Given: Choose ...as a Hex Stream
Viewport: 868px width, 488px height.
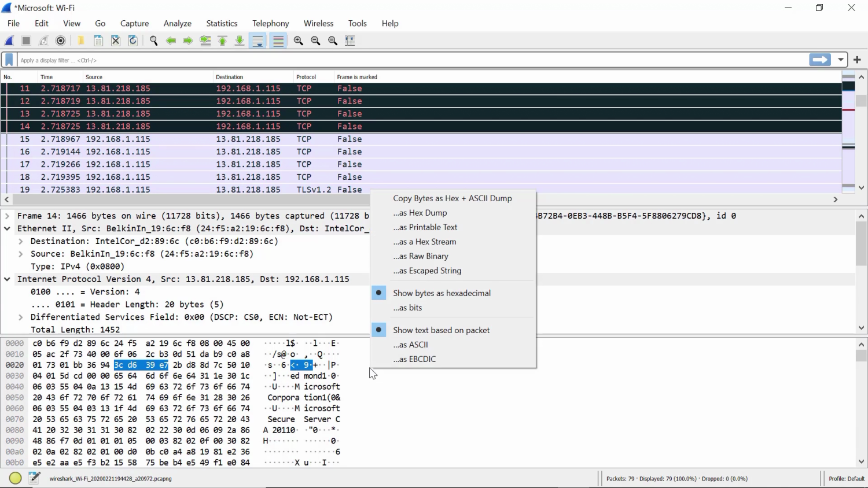Looking at the screenshot, I should 453,242.
